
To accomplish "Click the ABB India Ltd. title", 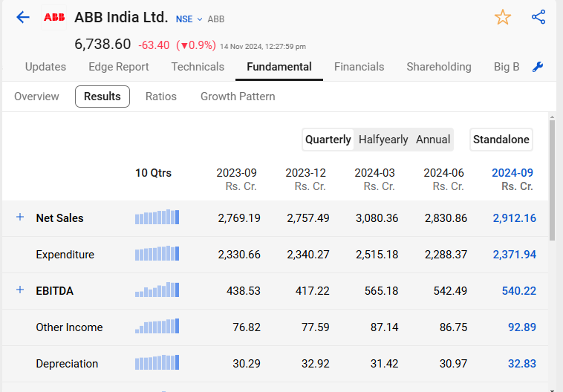I will [x=121, y=17].
